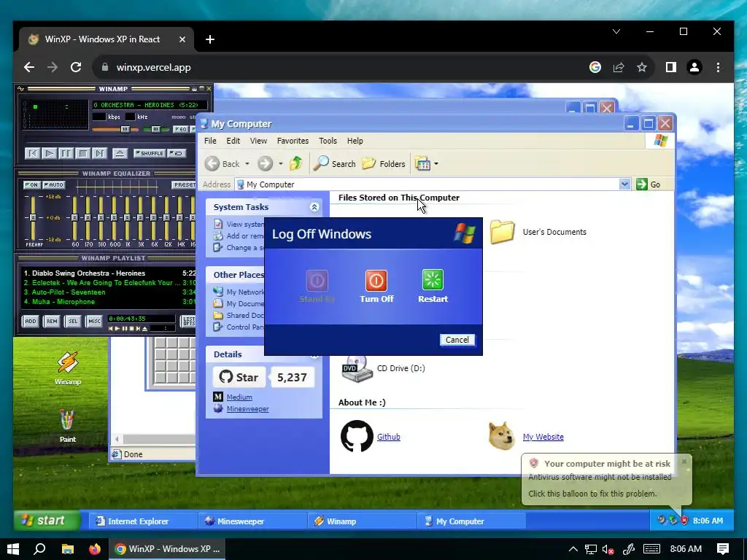Open the My Website link
This screenshot has height=560, width=747.
[543, 437]
